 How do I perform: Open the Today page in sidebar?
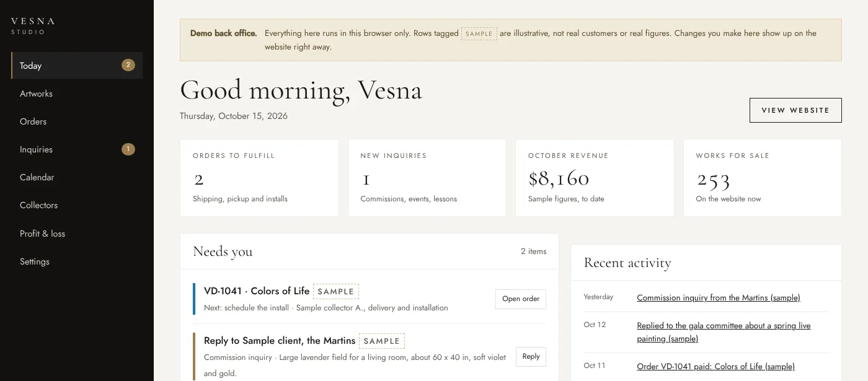click(77, 65)
